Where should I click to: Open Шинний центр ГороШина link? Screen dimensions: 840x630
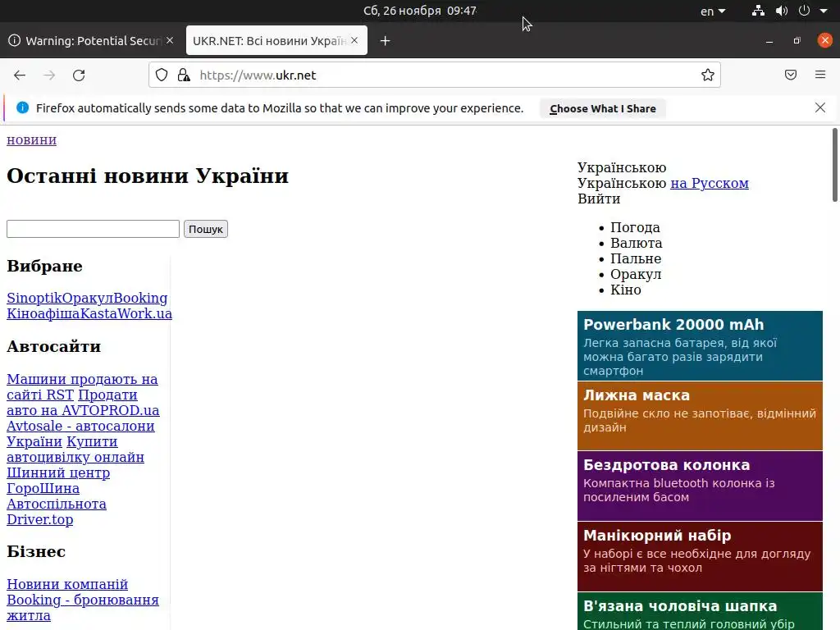(x=58, y=481)
